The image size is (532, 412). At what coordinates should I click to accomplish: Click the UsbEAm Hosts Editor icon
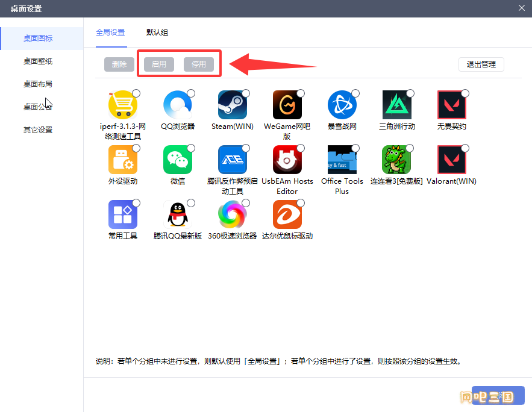point(287,160)
